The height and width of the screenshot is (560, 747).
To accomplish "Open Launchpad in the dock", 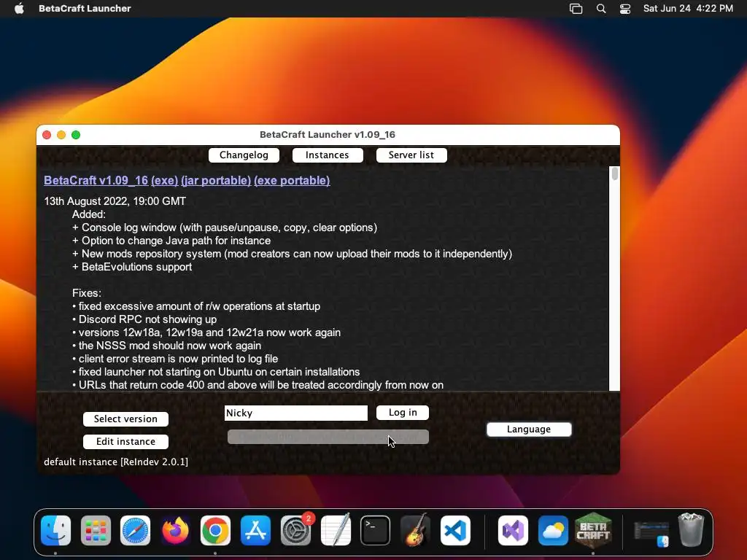I will click(x=96, y=531).
